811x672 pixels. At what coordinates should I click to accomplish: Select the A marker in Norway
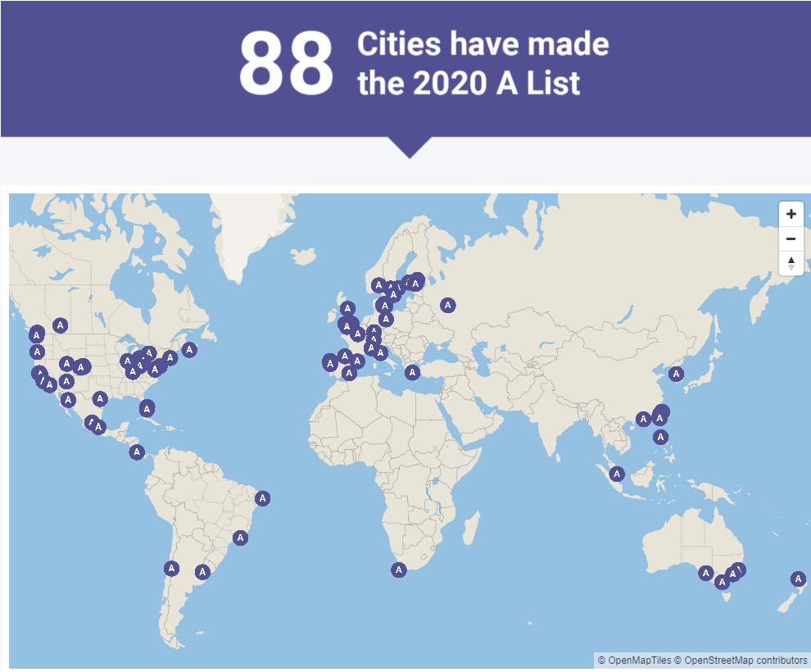coord(378,285)
